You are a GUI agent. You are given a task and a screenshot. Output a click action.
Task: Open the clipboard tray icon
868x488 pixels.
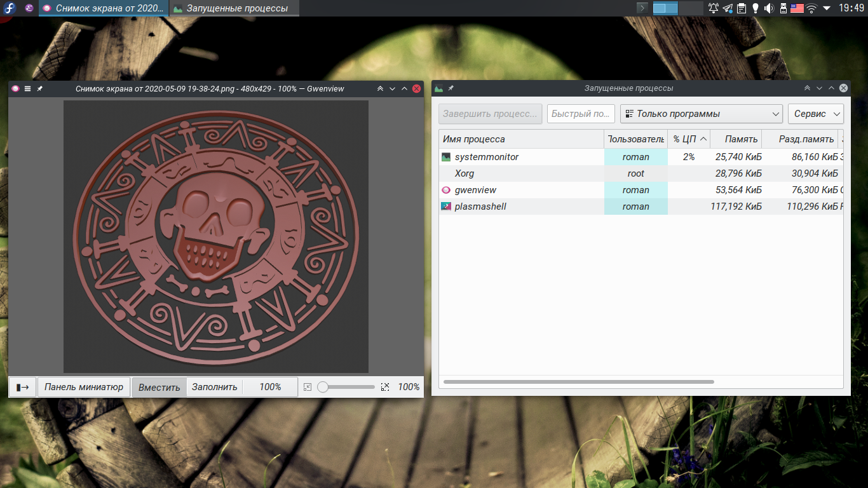[x=742, y=8]
